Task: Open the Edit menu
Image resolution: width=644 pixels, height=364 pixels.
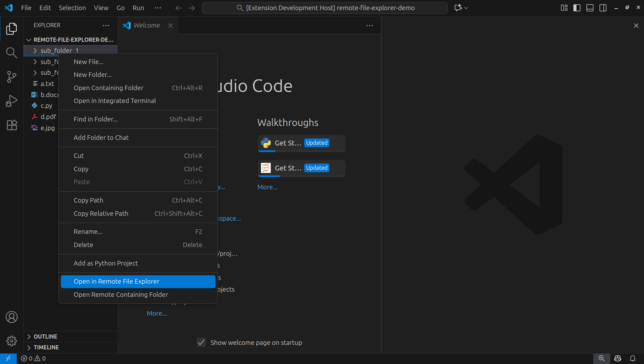Action: coord(45,8)
